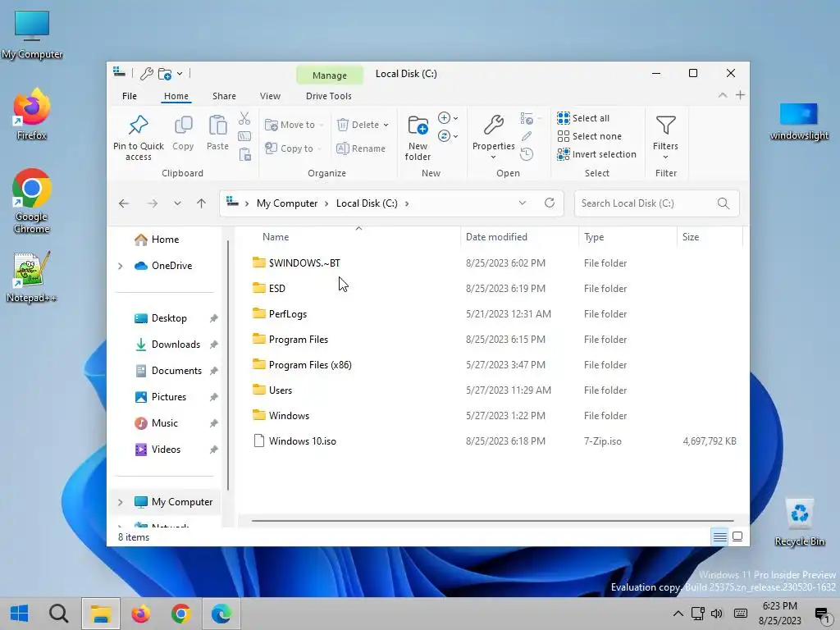Open the Windows Start button

coord(20,614)
